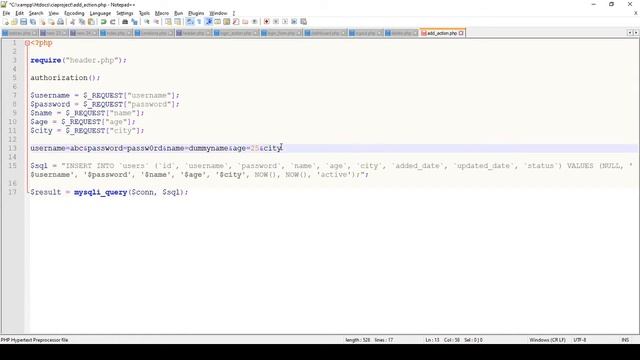The width and height of the screenshot is (640, 360).
Task: Switch to the header.php tab
Action: coord(193,33)
